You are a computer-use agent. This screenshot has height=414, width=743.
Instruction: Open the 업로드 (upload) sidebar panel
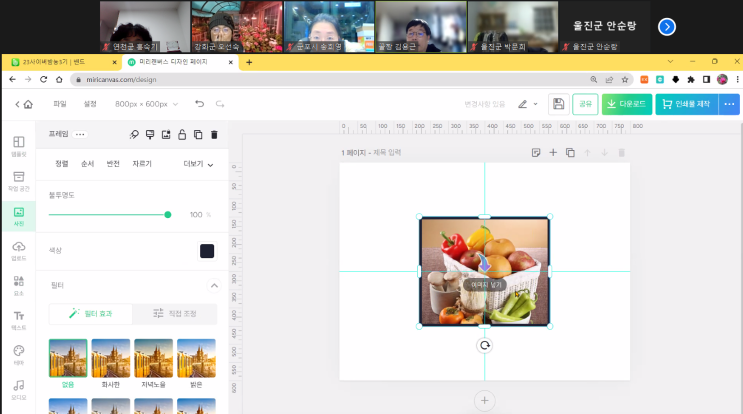click(x=18, y=250)
